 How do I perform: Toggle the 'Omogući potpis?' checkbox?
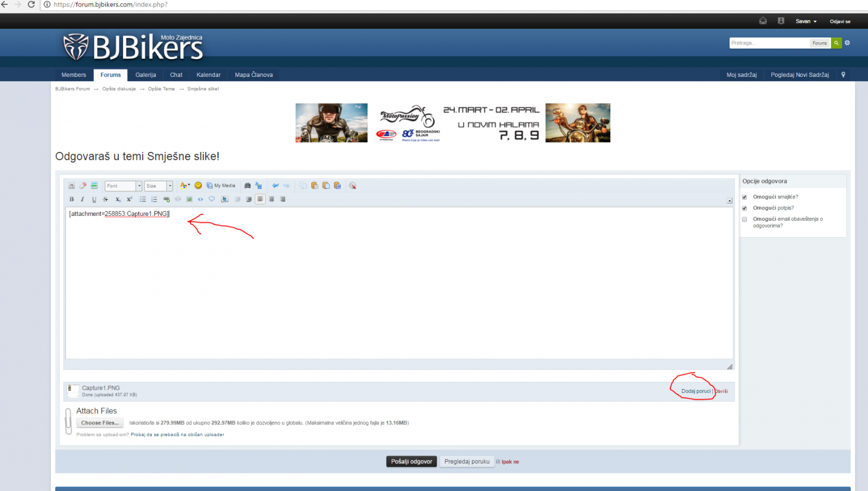tap(744, 208)
